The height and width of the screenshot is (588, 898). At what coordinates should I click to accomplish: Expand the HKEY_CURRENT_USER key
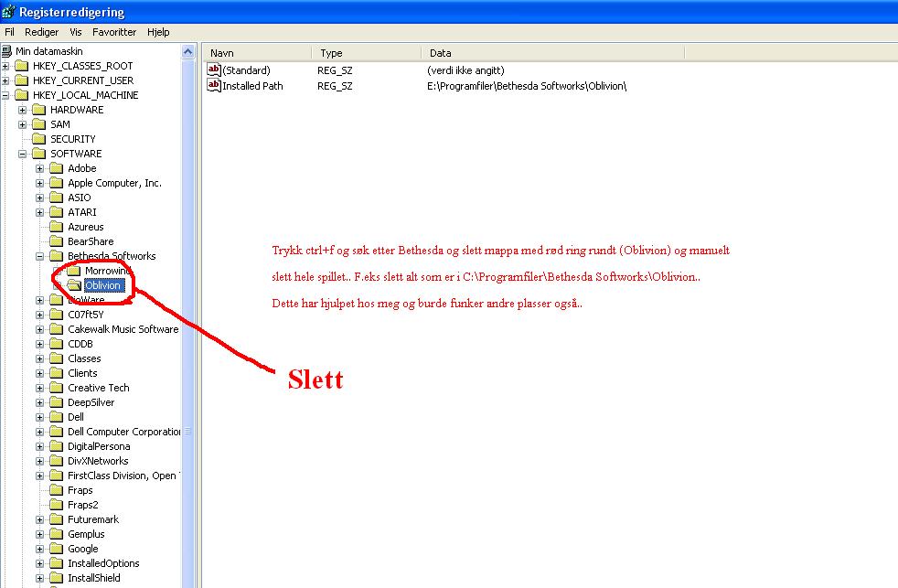[5, 80]
